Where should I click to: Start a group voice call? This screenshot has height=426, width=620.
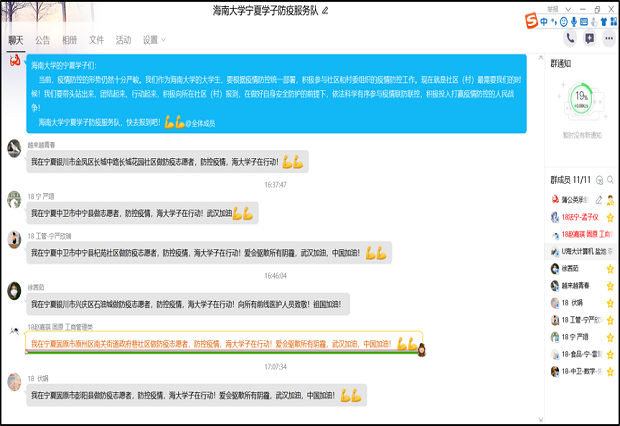(569, 38)
